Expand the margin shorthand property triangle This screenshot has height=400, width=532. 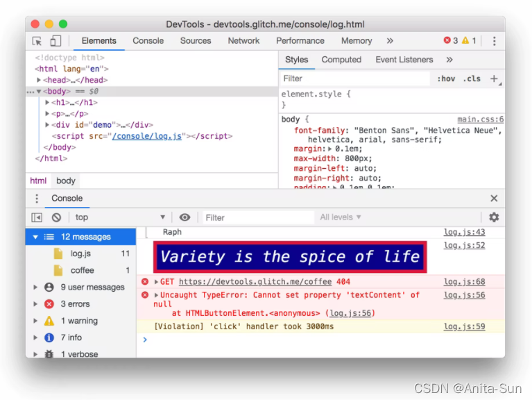[x=329, y=149]
